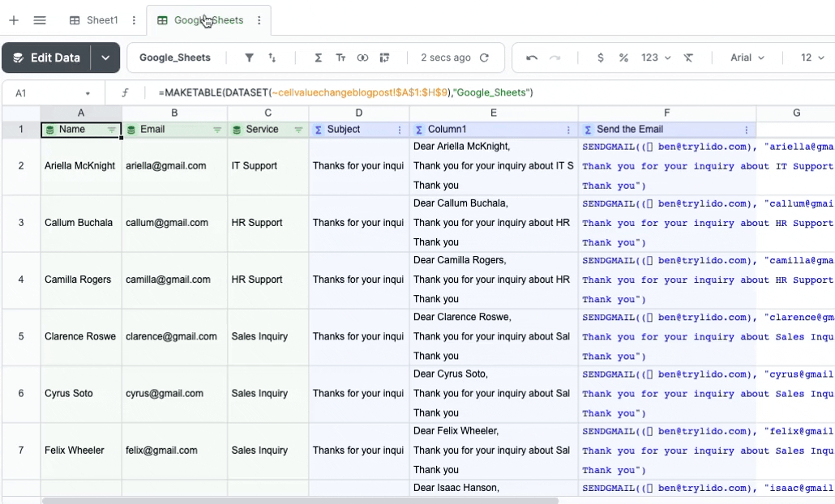Apply currency format using the dollar sign icon
835x504 pixels.
(600, 58)
